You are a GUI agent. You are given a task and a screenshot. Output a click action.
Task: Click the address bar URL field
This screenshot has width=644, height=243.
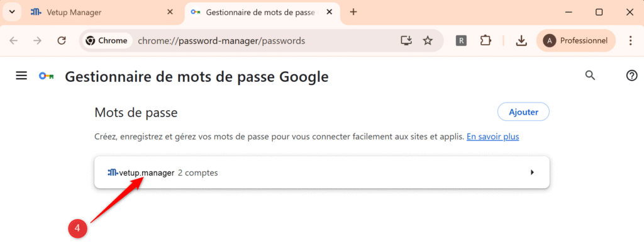222,40
